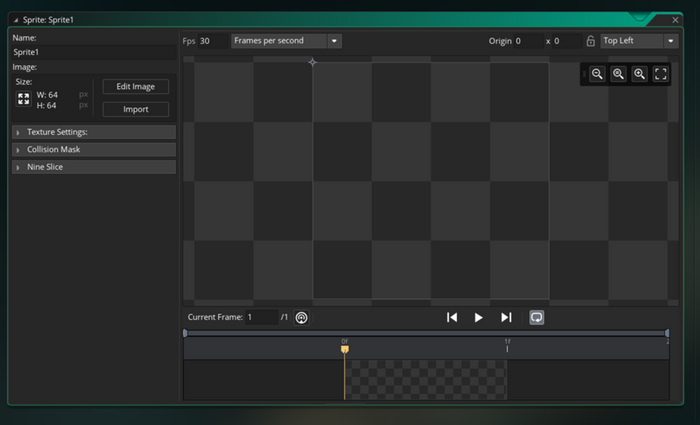Click the sprite Name field containing Sprite1
The width and height of the screenshot is (700, 425).
[x=94, y=52]
